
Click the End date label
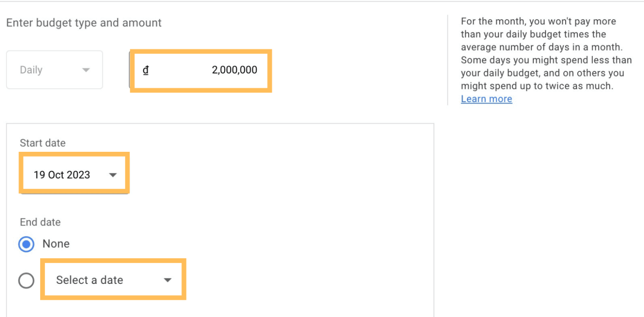[40, 222]
